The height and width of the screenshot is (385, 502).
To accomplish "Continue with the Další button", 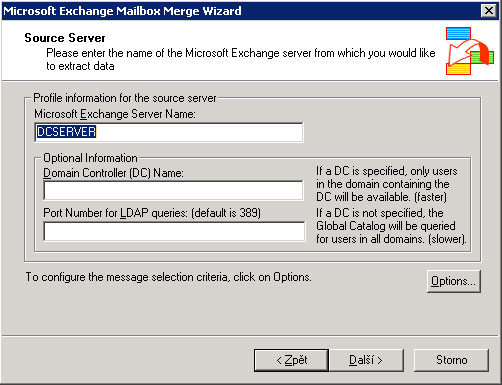I will (366, 360).
